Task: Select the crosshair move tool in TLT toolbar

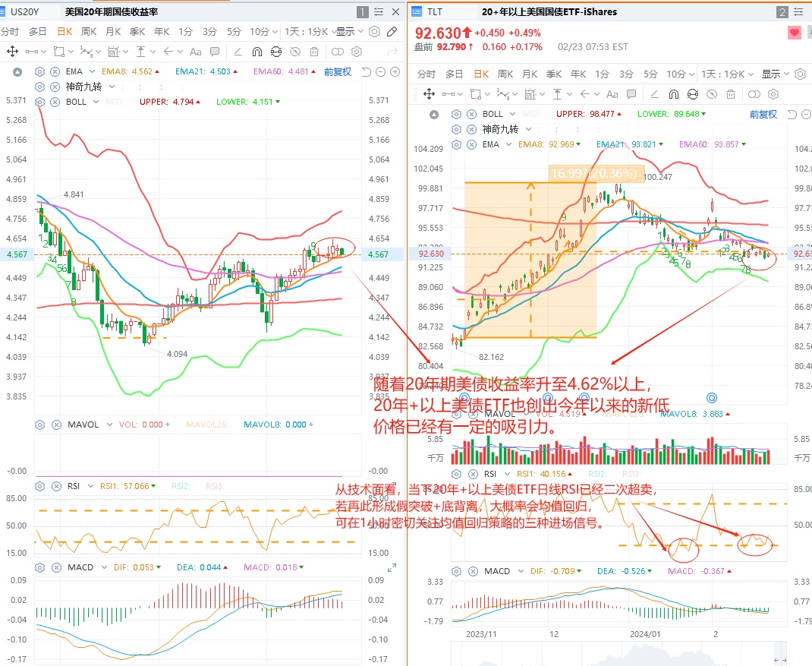Action: point(429,94)
